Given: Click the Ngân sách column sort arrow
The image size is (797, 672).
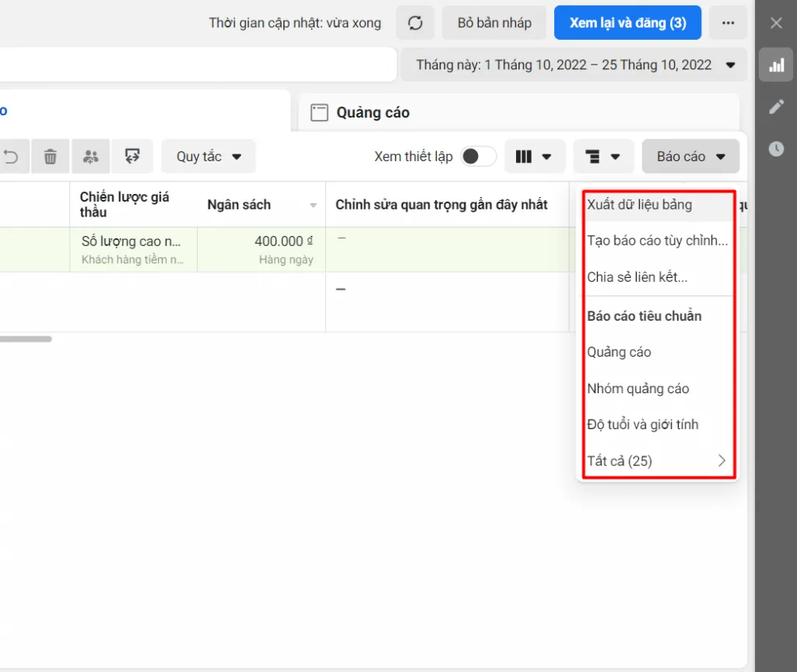Looking at the screenshot, I should (313, 205).
